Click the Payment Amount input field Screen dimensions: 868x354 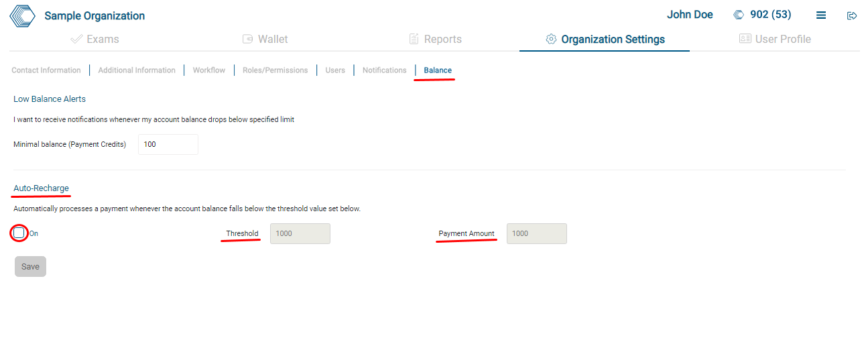(x=537, y=233)
